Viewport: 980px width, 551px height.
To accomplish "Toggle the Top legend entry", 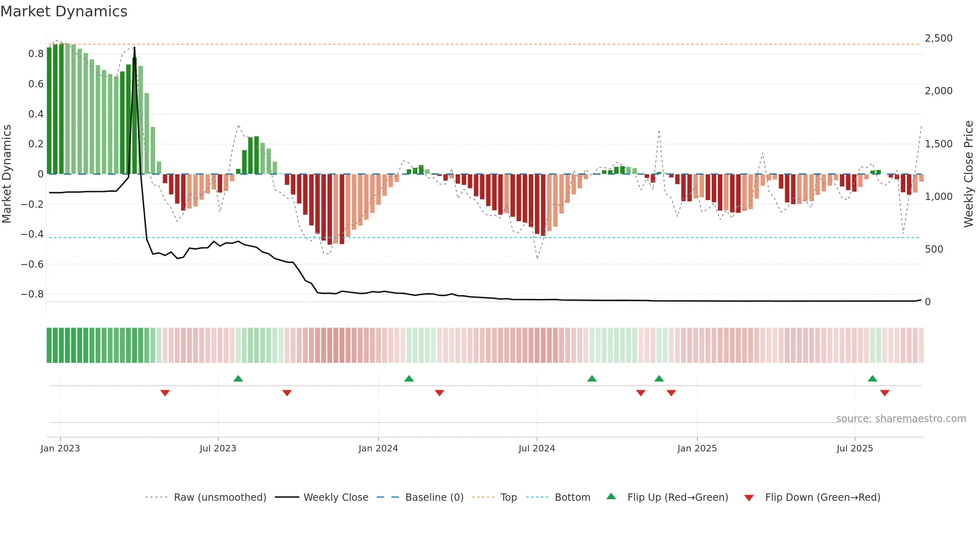I will [494, 497].
